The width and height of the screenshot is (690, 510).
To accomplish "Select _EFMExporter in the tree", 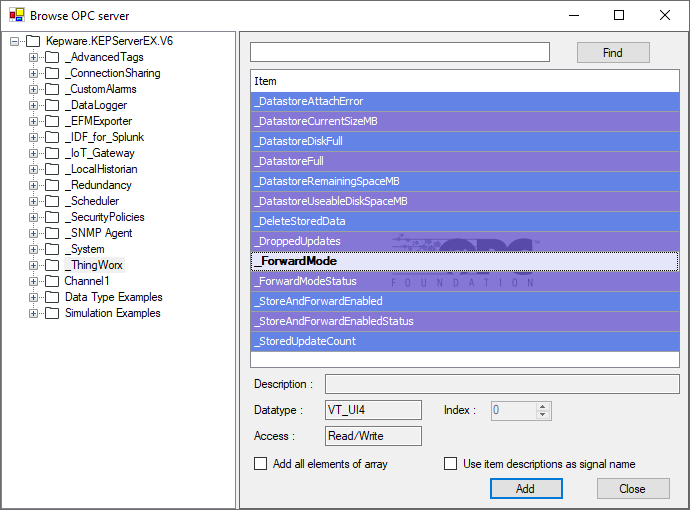I will click(x=99, y=121).
